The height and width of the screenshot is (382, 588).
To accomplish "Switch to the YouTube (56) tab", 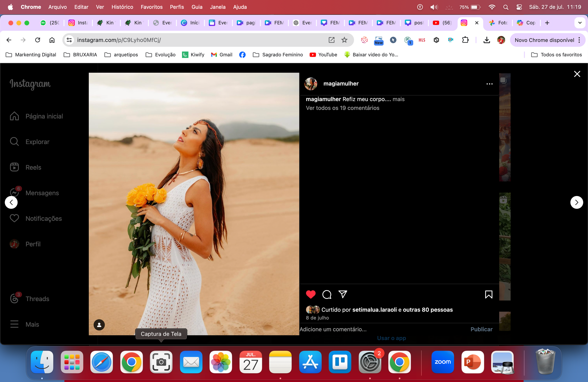I will tap(442, 23).
